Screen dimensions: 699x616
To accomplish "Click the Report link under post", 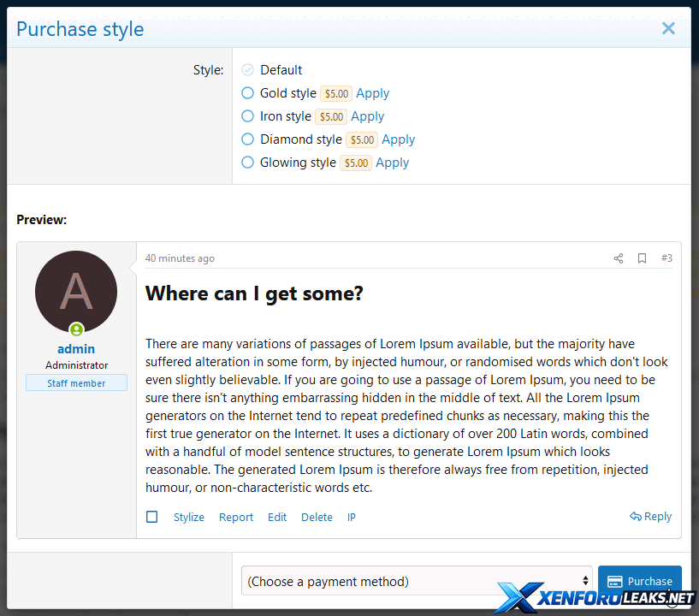I will (236, 518).
